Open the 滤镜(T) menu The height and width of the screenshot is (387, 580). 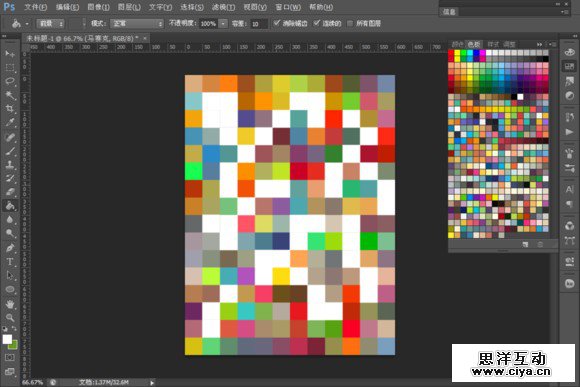pyautogui.click(x=223, y=7)
